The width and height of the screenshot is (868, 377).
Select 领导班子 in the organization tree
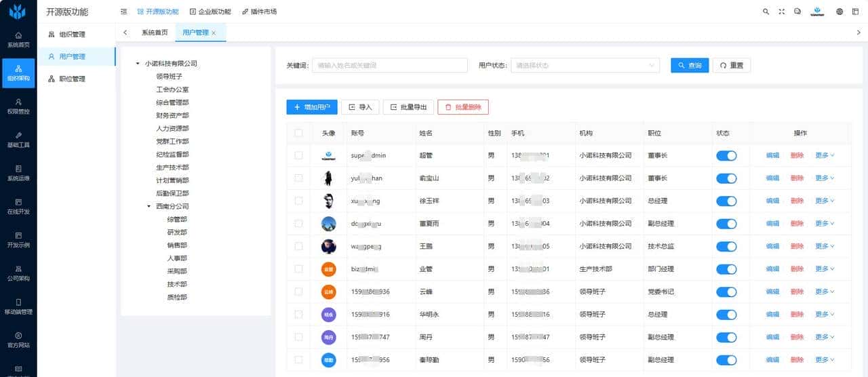coord(169,77)
